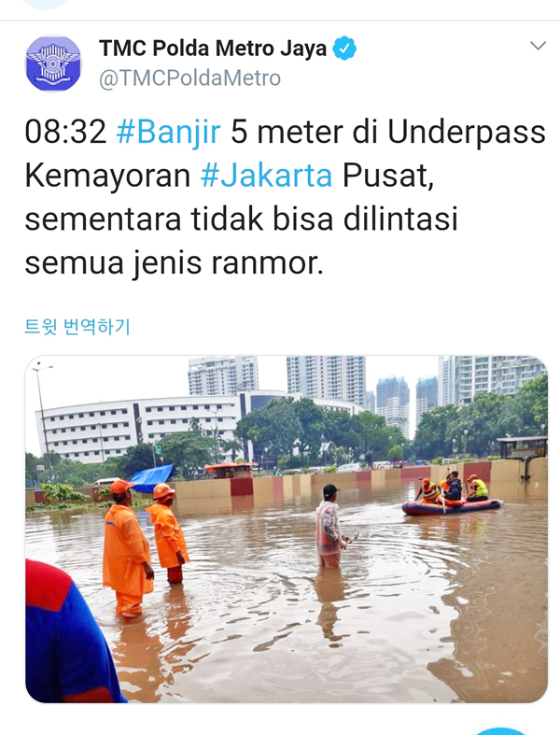Viewport: 560px width, 735px height.
Task: Open the #Banjir hashtag
Action: [168, 133]
